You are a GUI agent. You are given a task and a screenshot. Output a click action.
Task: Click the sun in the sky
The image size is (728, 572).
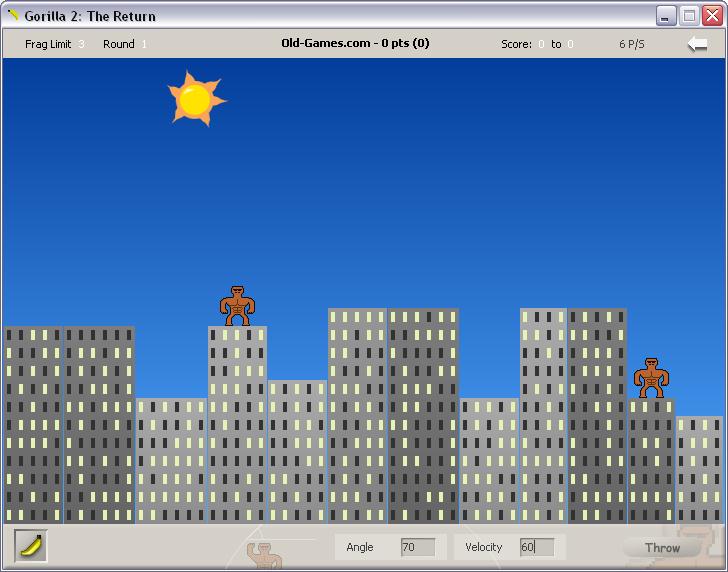pyautogui.click(x=196, y=99)
